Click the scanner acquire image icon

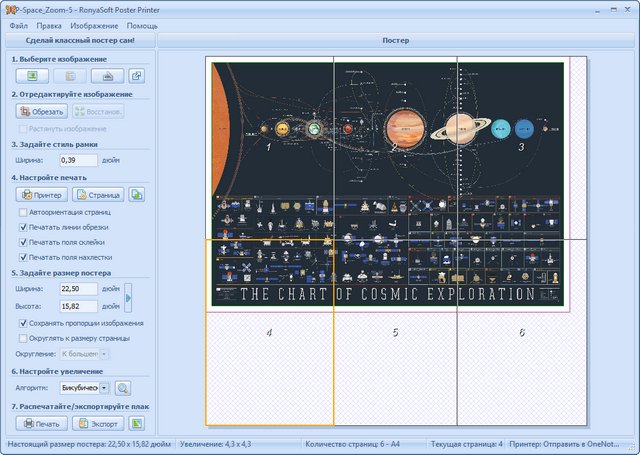107,75
